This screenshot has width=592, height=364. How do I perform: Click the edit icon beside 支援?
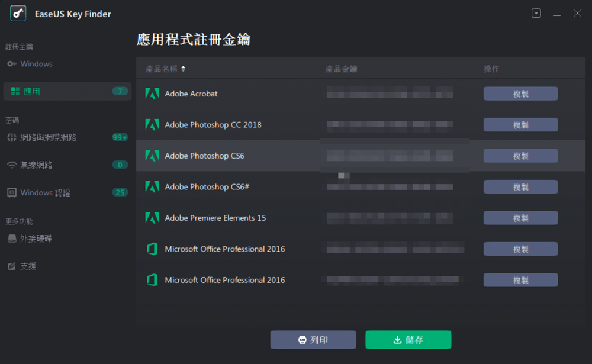click(12, 266)
